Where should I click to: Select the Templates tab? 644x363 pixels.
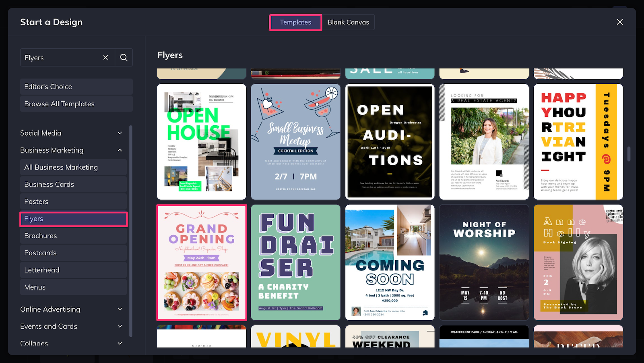295,22
